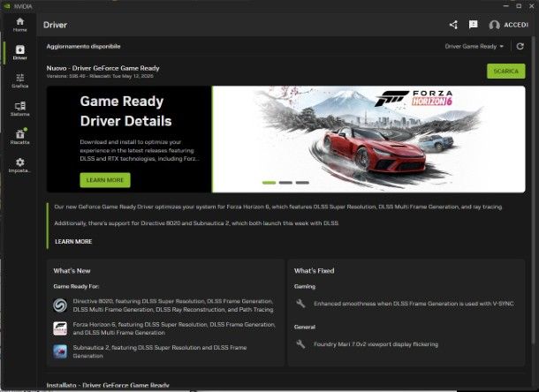The width and height of the screenshot is (539, 392).
Task: Click the Game Ready Driver Details headline
Action: [x=125, y=111]
